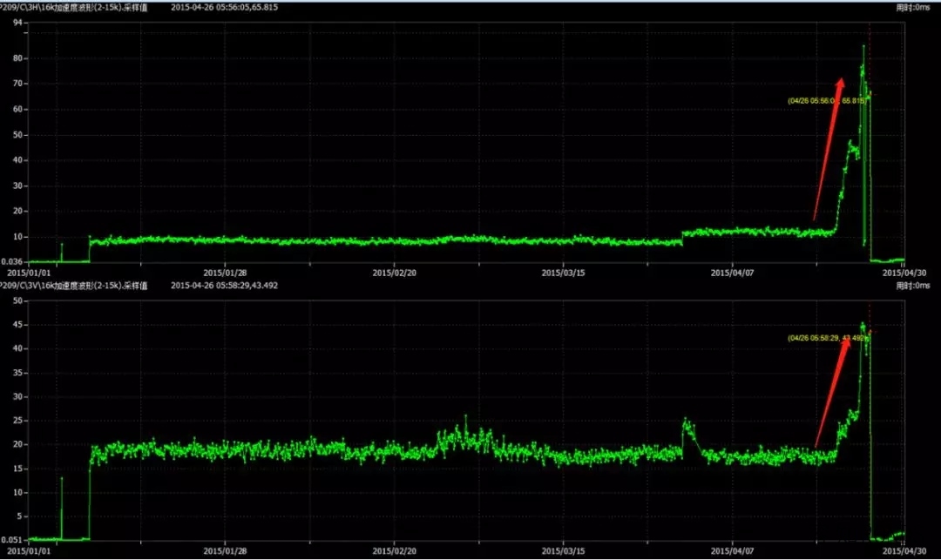The width and height of the screenshot is (941, 560).
Task: Click the 2015-04-26 05:58:29 timestamp header
Action: [234, 286]
